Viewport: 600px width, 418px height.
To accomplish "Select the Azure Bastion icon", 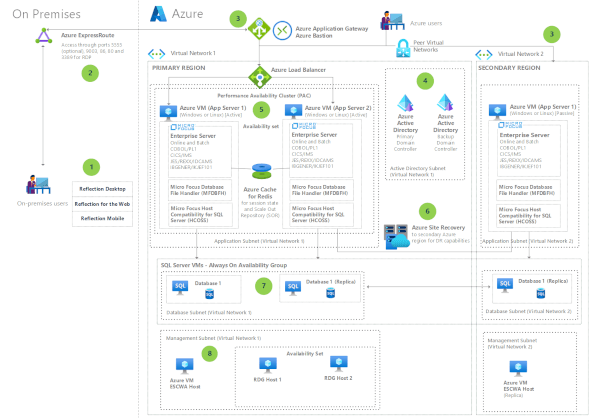I will [x=282, y=31].
